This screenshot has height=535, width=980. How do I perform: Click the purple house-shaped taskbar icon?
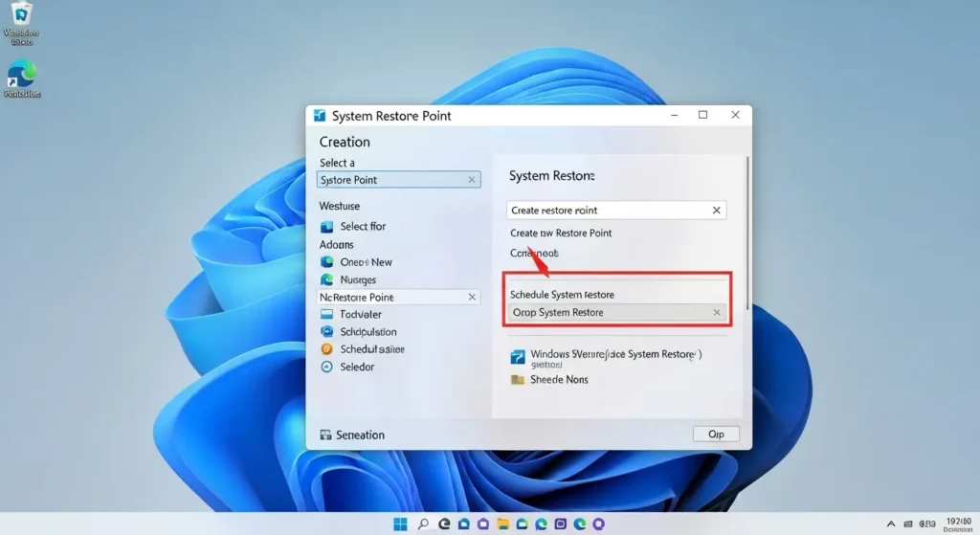click(483, 524)
